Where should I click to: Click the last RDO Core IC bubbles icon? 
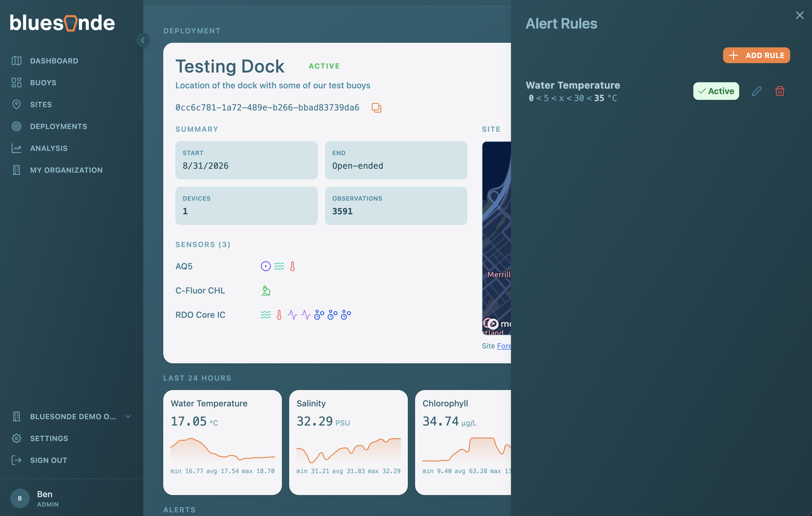(346, 315)
